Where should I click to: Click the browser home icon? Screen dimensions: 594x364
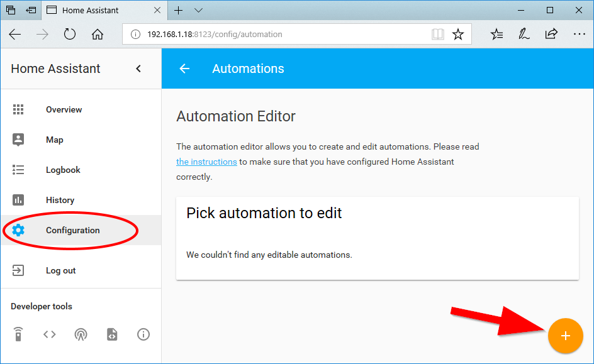click(98, 35)
